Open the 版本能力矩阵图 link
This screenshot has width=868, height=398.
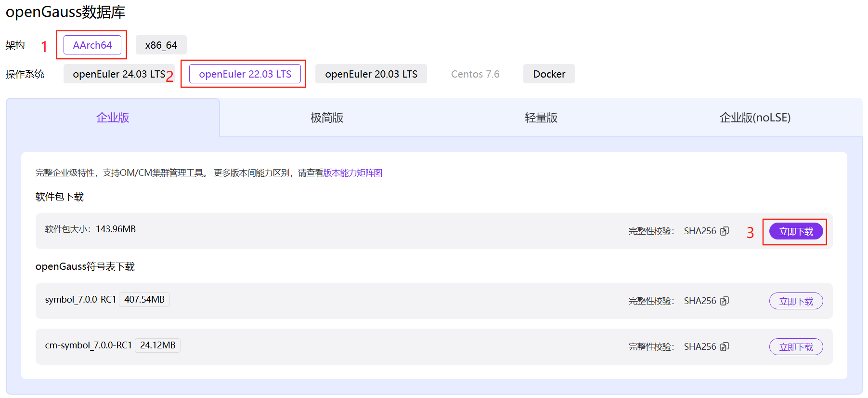point(353,172)
